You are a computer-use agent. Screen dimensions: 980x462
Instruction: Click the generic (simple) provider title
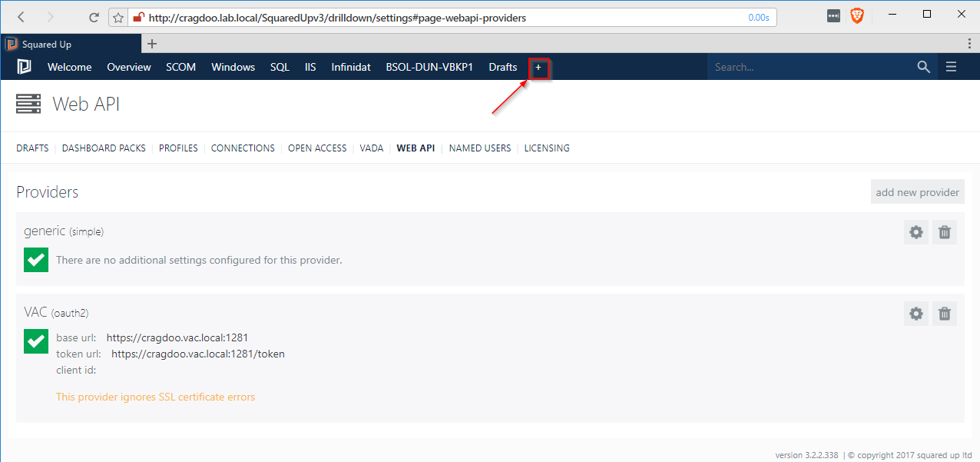(x=64, y=231)
